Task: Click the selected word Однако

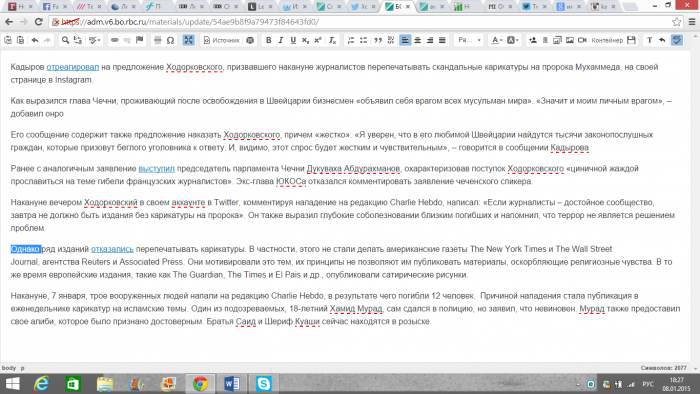Action: tap(25, 249)
